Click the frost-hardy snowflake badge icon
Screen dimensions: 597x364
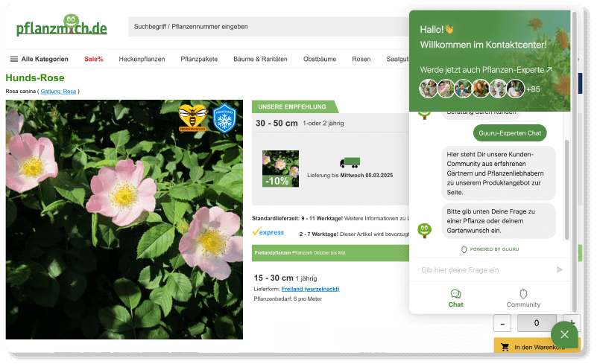(224, 119)
